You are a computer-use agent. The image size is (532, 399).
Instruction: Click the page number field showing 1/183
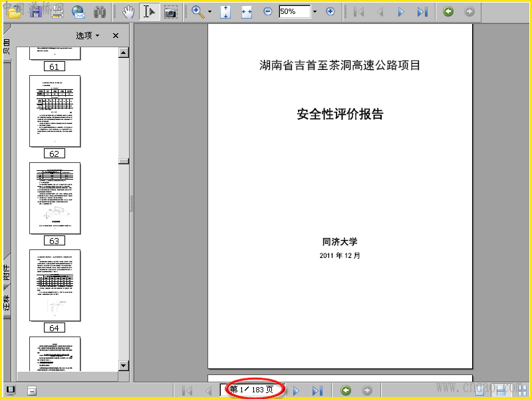(x=252, y=389)
